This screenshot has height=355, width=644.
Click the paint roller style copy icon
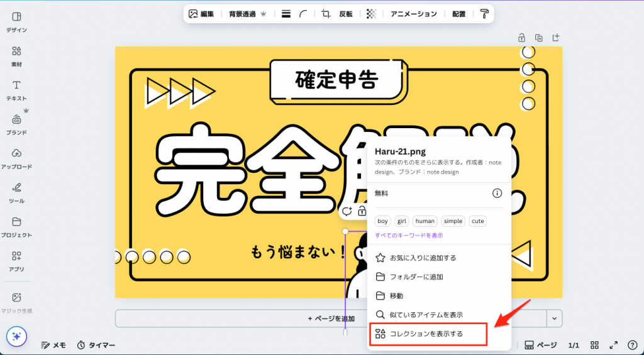coord(484,14)
